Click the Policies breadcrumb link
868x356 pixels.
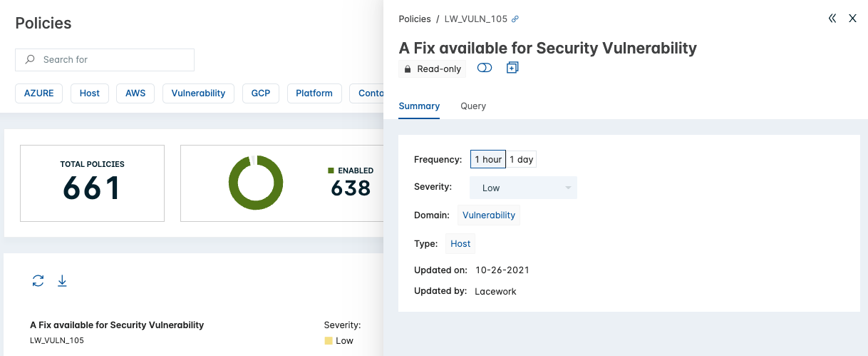point(415,19)
